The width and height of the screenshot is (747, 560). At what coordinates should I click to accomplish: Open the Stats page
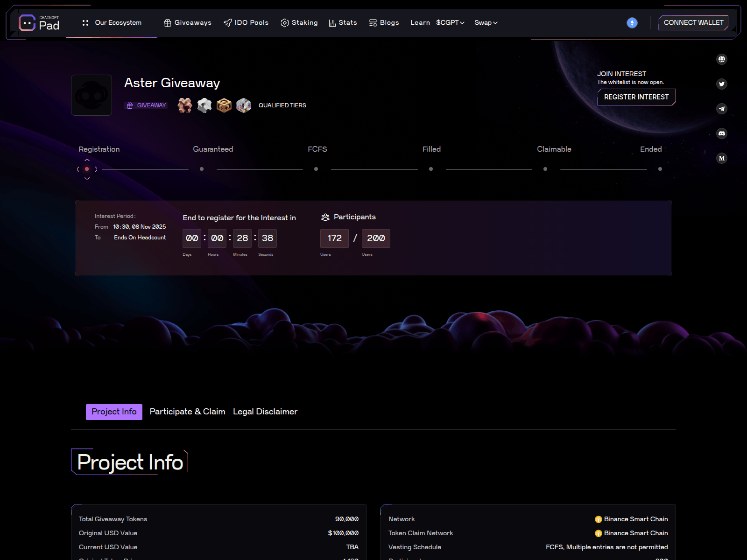343,22
